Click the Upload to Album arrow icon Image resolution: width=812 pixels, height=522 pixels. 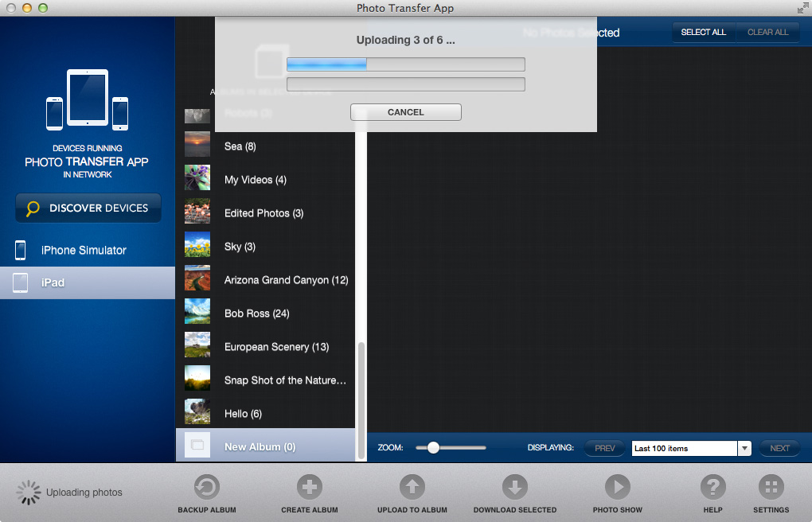pyautogui.click(x=412, y=488)
